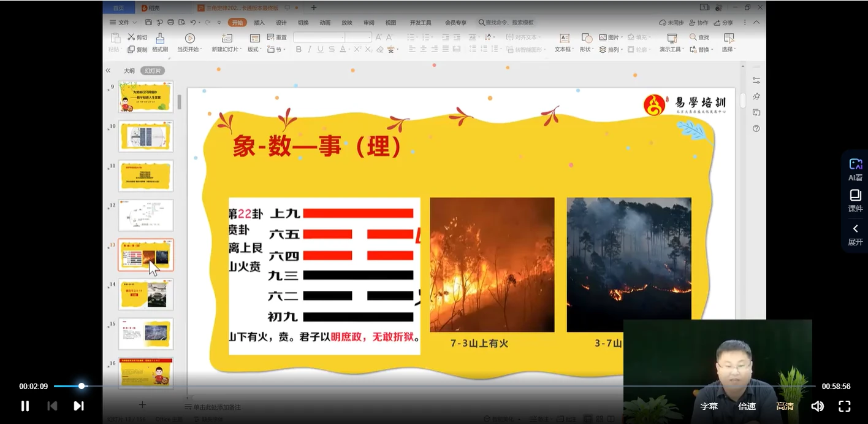Viewport: 868px width, 424px height.
Task: Switch to the 设计 ribbon tab
Action: click(x=281, y=23)
